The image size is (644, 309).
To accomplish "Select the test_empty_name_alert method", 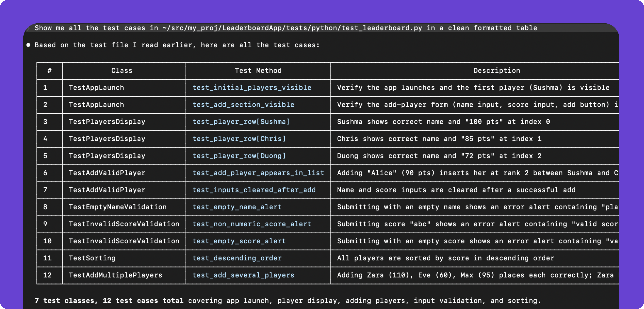I will (236, 207).
